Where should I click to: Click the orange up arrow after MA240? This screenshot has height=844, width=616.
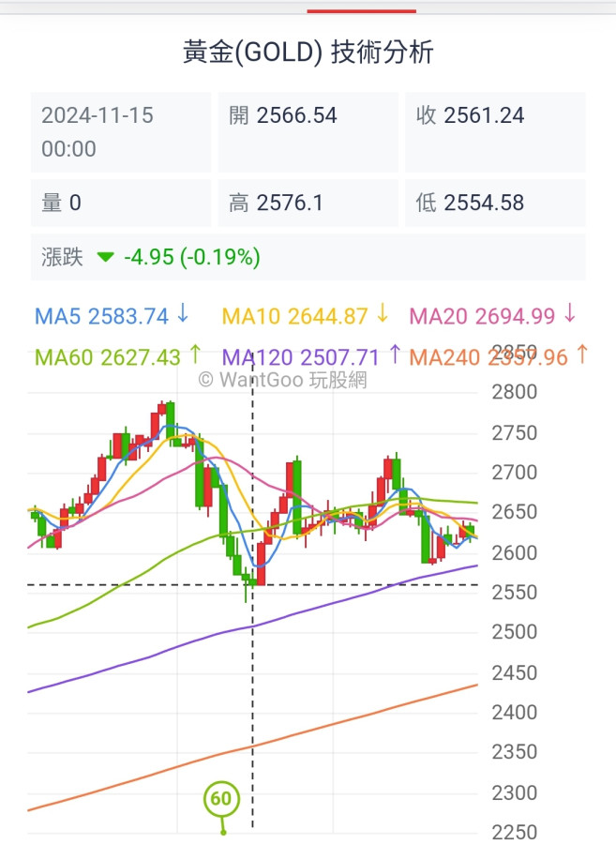click(582, 355)
